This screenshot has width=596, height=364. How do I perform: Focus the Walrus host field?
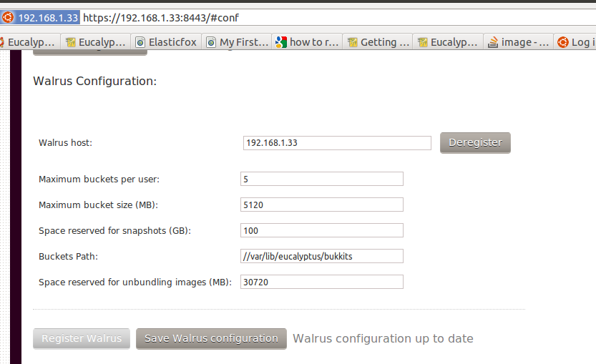[337, 143]
